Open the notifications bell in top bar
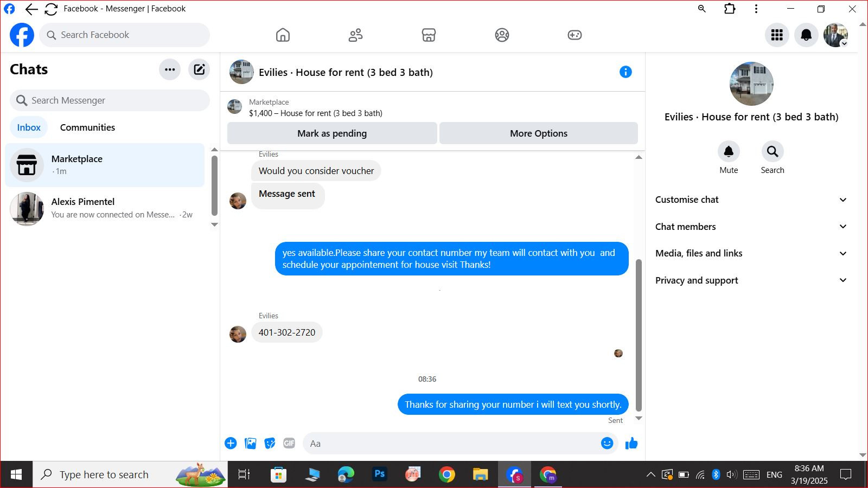Screen dimensions: 868x488 coord(806,35)
